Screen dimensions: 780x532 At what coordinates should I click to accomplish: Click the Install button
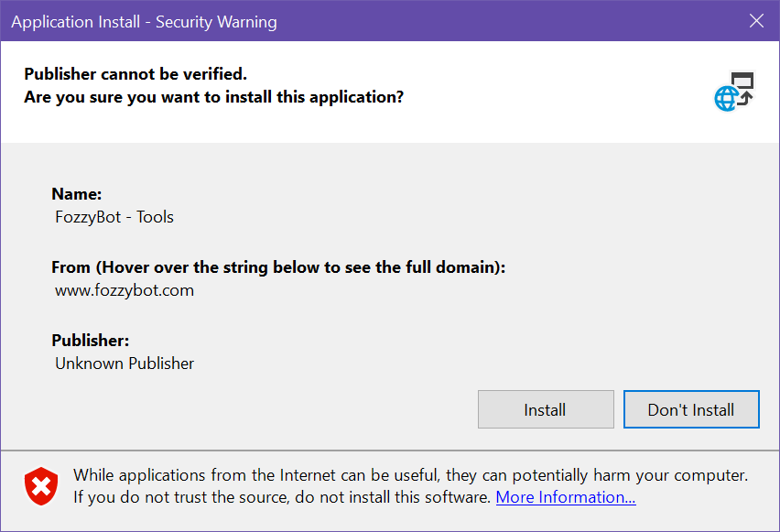[x=545, y=409]
